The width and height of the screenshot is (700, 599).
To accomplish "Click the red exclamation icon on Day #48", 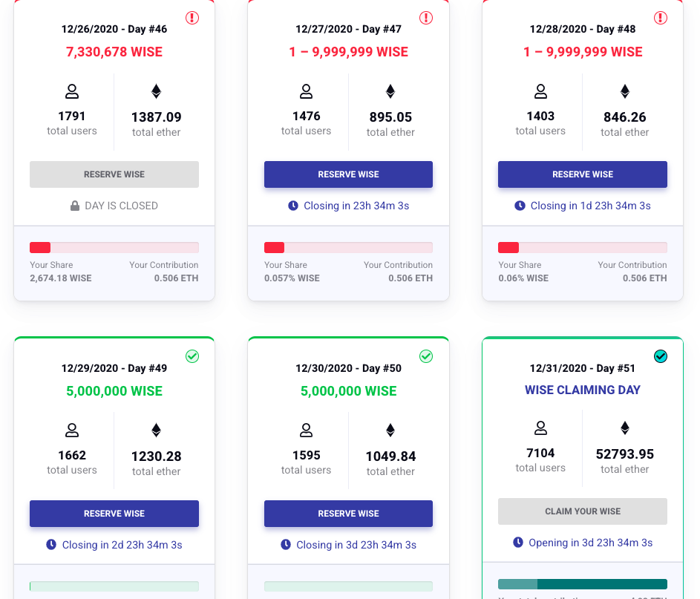I will pyautogui.click(x=660, y=18).
